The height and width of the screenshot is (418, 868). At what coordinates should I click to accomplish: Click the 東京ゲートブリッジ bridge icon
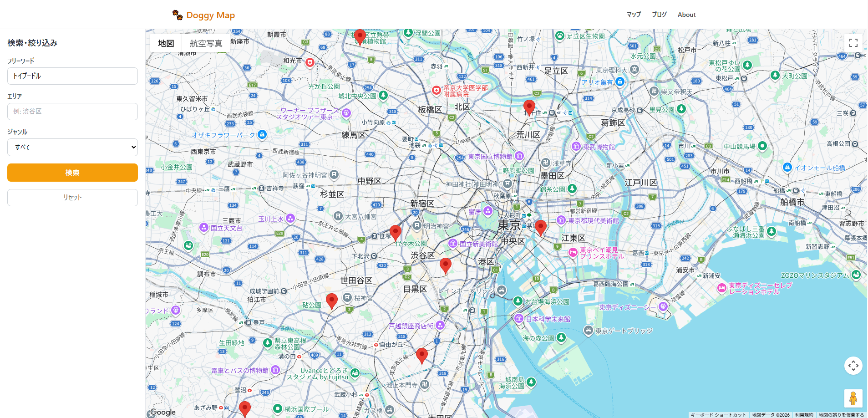tap(589, 330)
